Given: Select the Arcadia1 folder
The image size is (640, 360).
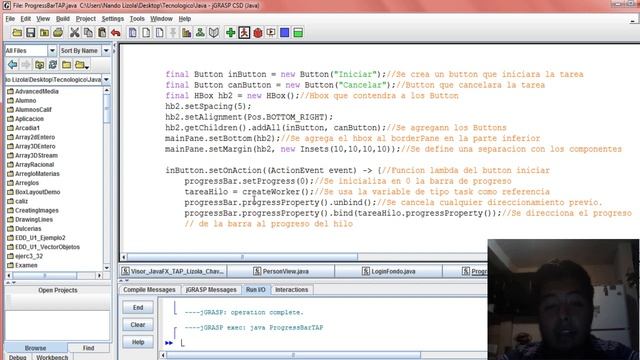Looking at the screenshot, I should (23, 128).
